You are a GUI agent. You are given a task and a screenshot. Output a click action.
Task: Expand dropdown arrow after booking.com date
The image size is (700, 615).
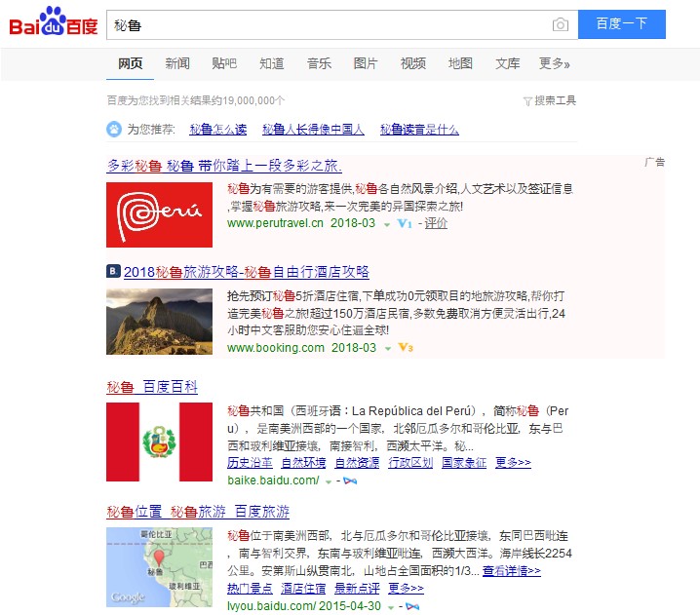click(387, 349)
